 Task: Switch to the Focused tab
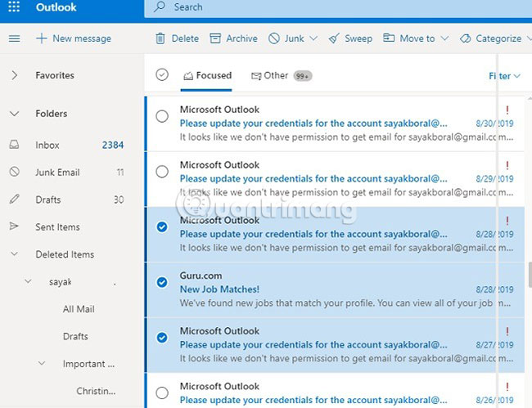(x=207, y=75)
